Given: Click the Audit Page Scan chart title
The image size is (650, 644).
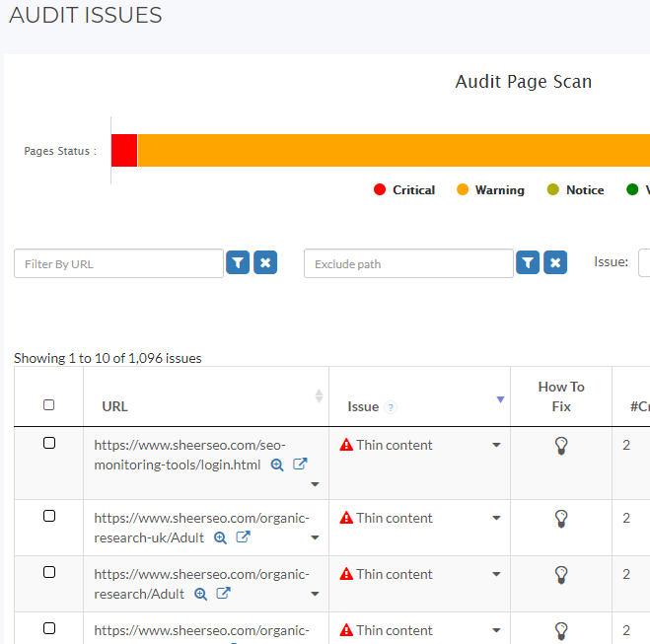Looking at the screenshot, I should click(524, 81).
